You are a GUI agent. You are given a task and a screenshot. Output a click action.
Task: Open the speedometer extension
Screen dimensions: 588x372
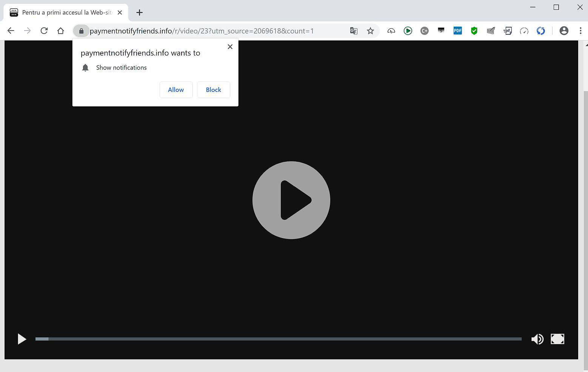point(524,31)
